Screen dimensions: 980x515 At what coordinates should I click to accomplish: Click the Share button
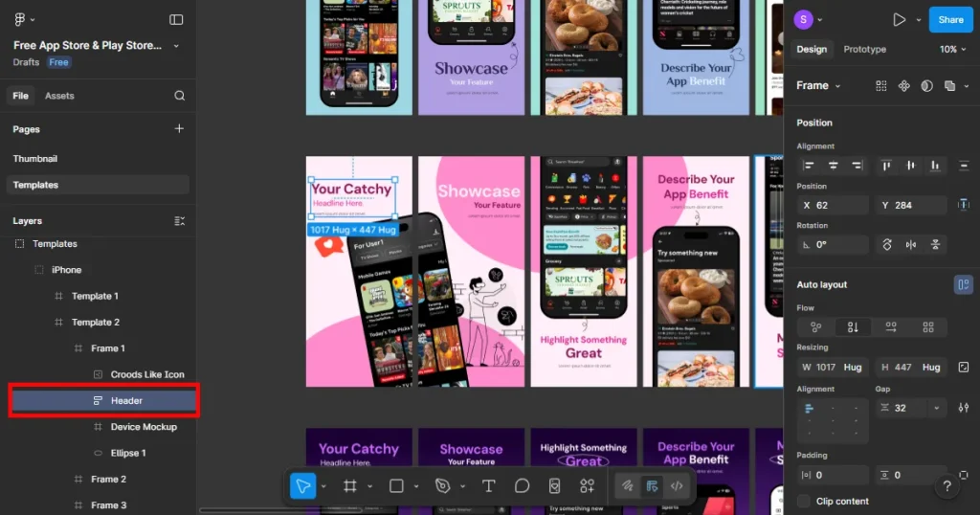click(950, 19)
